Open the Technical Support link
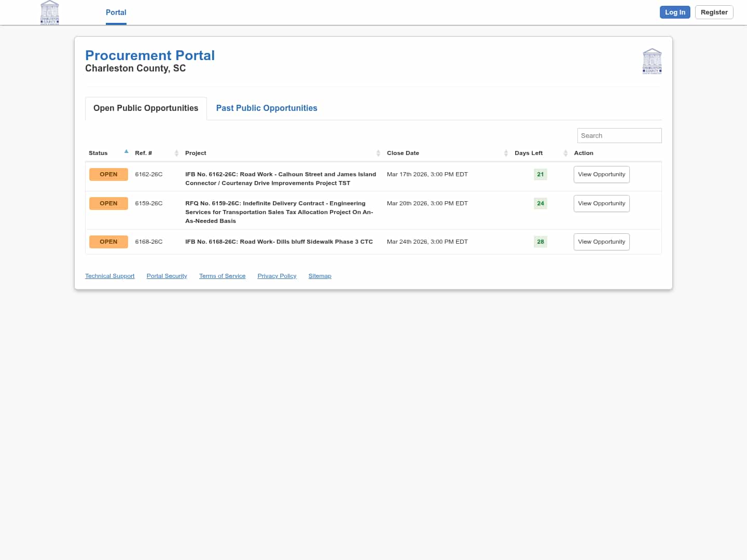747x560 pixels. [x=109, y=276]
